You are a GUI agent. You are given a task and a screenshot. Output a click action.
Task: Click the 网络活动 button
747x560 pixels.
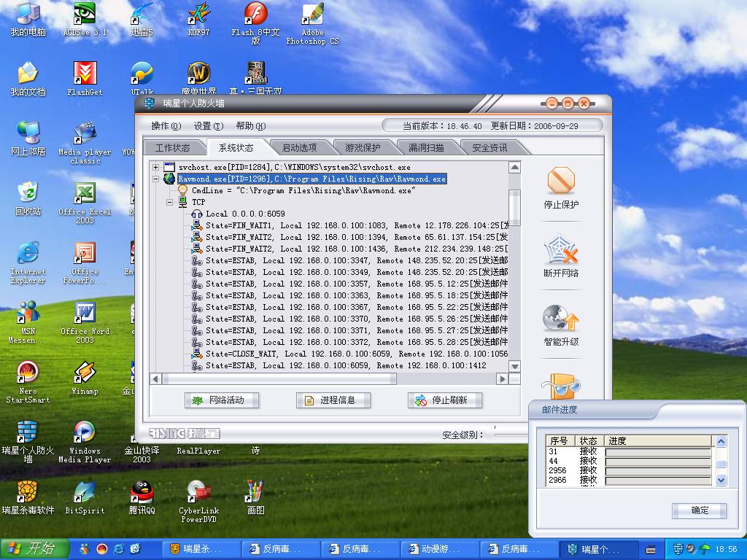222,400
